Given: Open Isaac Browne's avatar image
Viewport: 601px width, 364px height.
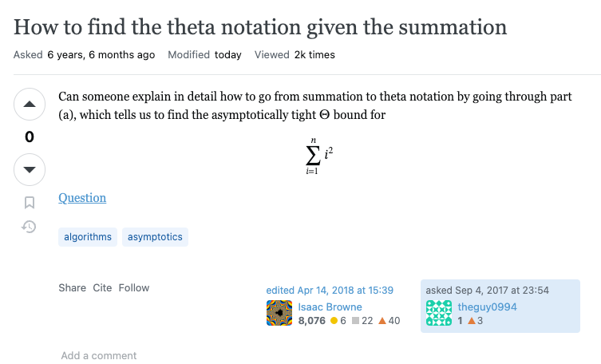Looking at the screenshot, I should (279, 313).
